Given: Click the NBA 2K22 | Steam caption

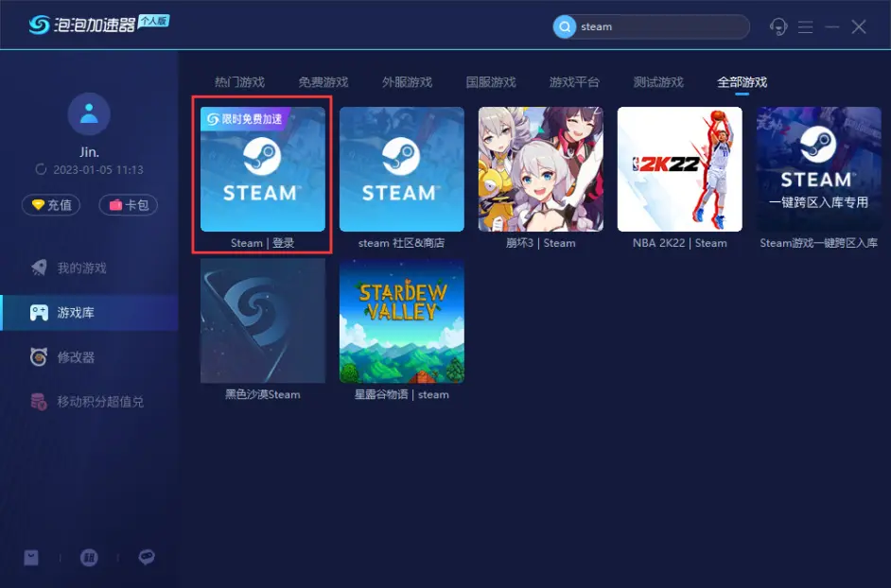Looking at the screenshot, I should click(x=680, y=243).
